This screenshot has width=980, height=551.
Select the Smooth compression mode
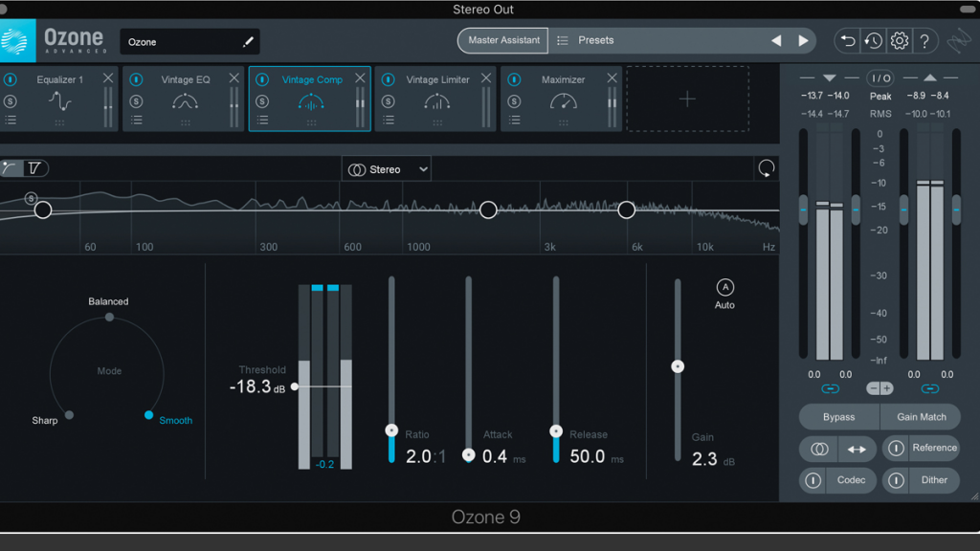pos(149,415)
